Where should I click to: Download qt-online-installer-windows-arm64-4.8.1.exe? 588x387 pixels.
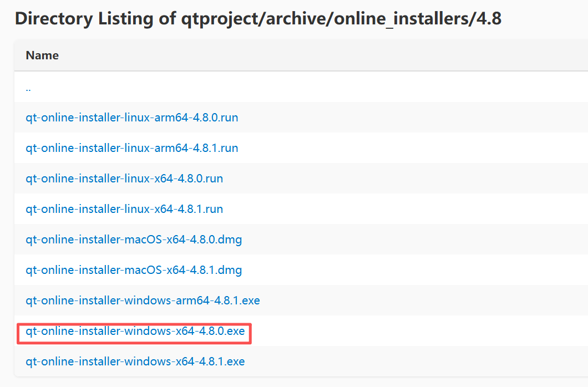(x=143, y=301)
